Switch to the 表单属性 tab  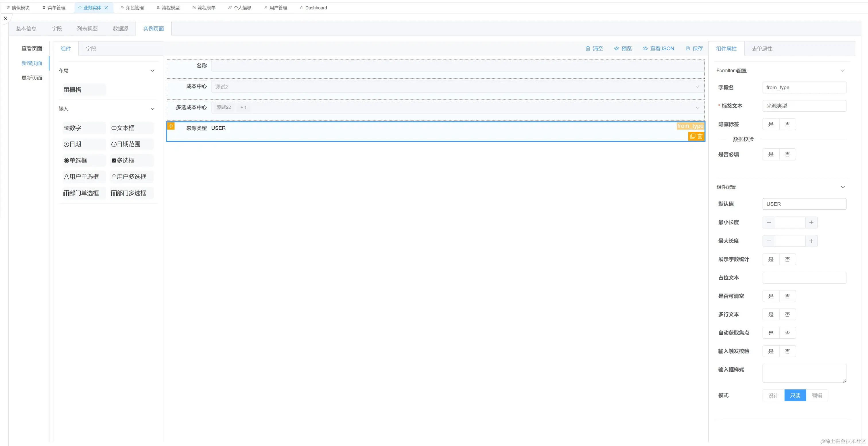(x=762, y=49)
